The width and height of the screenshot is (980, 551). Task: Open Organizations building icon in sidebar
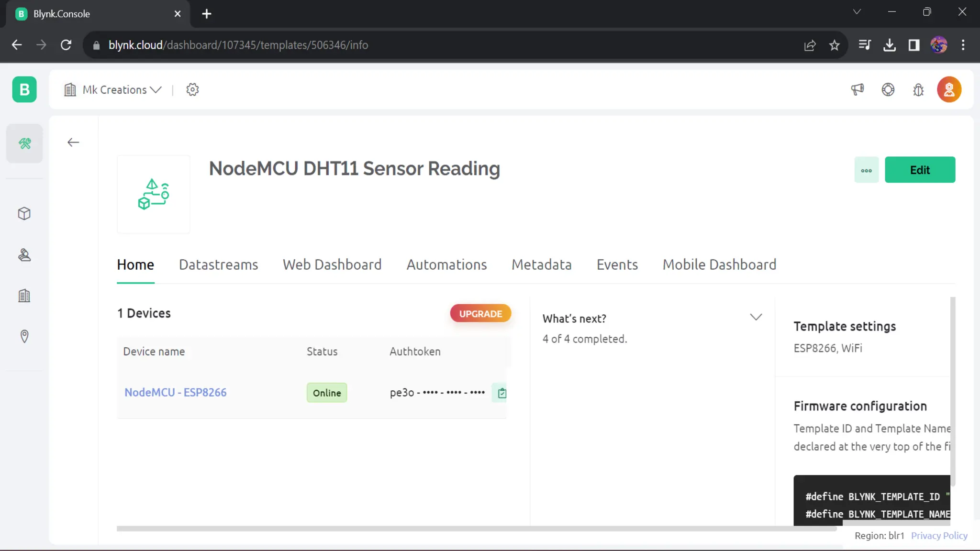(24, 296)
